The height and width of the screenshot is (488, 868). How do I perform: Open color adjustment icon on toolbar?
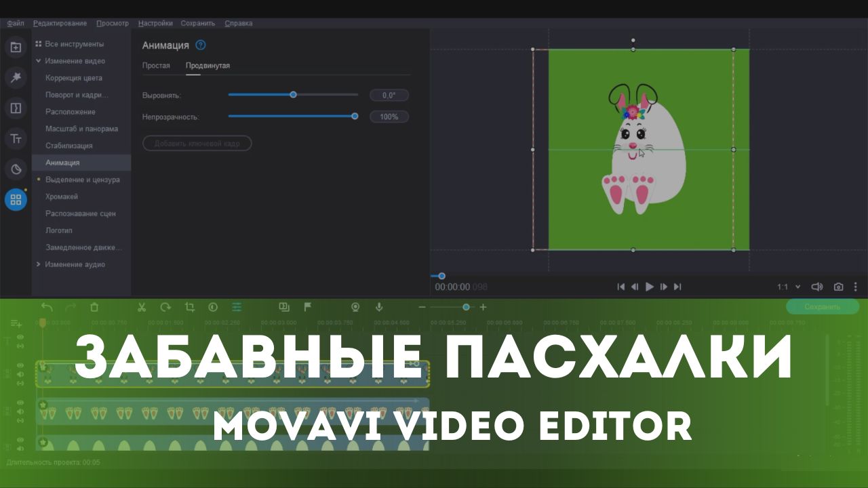(213, 307)
